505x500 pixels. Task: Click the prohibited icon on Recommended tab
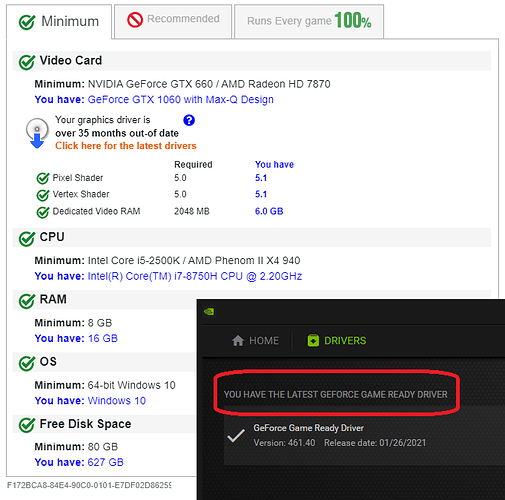click(135, 20)
